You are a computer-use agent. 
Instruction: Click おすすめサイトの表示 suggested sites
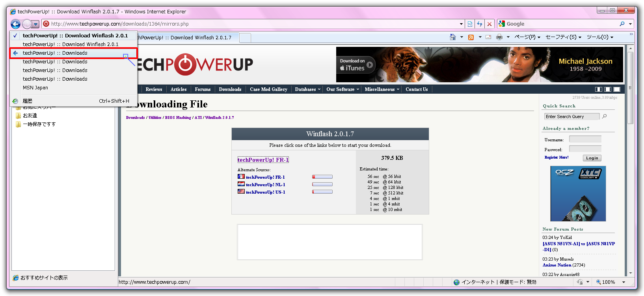click(40, 277)
